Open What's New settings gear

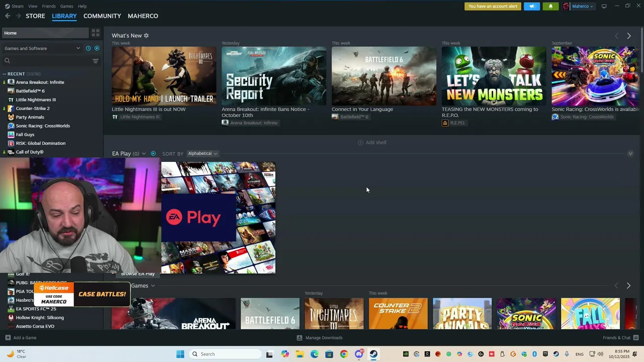click(146, 36)
